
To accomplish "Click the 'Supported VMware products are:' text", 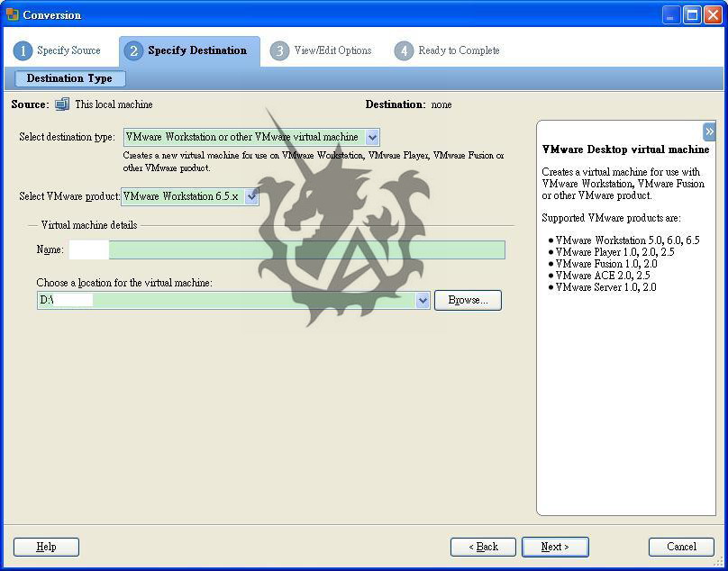I will [611, 218].
